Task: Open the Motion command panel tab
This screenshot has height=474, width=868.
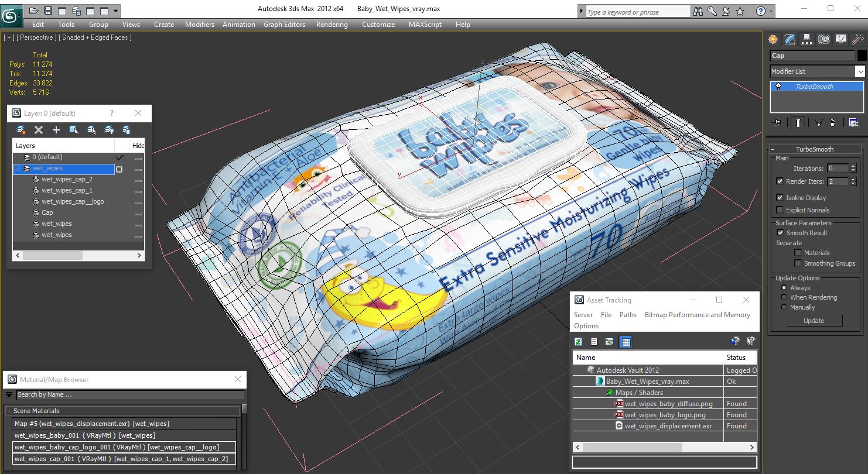Action: coord(824,39)
